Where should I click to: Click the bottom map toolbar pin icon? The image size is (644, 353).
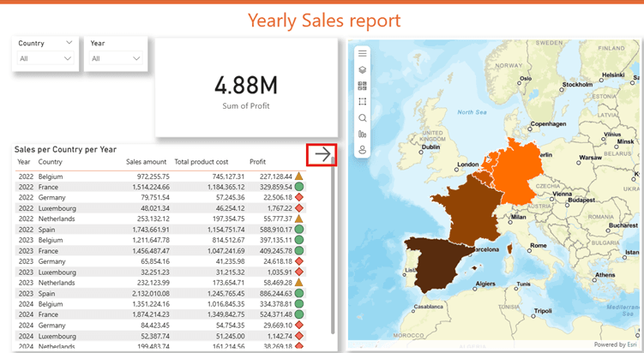tap(362, 150)
